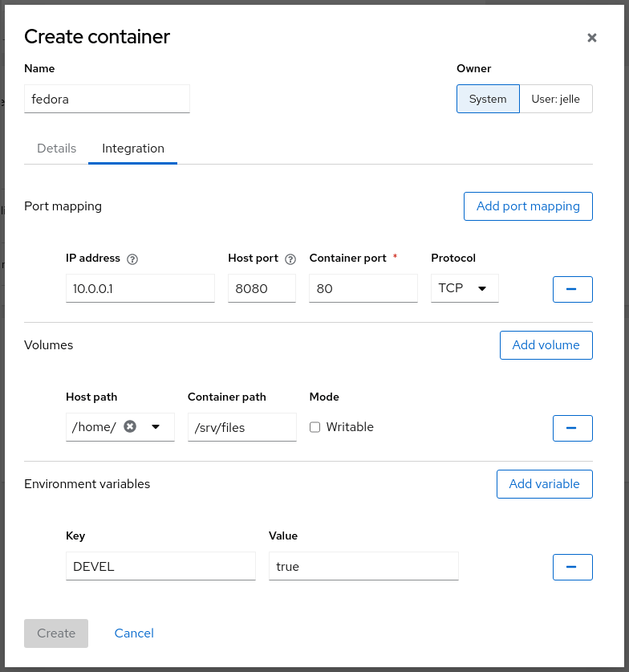Toggle the Writable checkbox
Image resolution: width=629 pixels, height=672 pixels.
coord(315,427)
